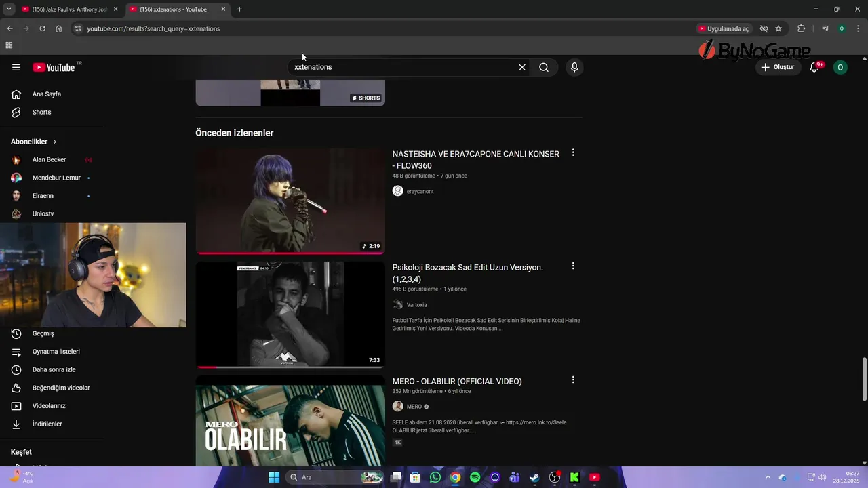Screen dimensions: 868x488
Task: Click the Oluştur create button
Action: click(x=777, y=67)
